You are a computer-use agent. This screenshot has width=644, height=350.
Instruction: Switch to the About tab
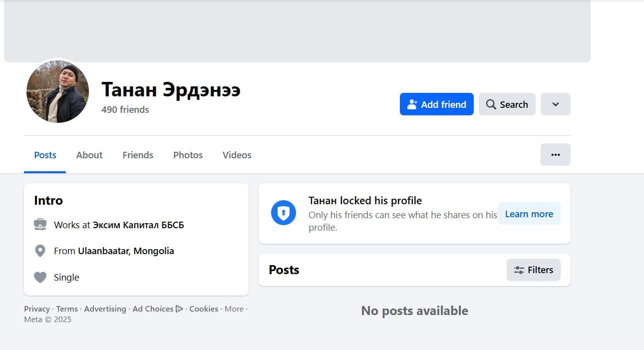point(89,155)
